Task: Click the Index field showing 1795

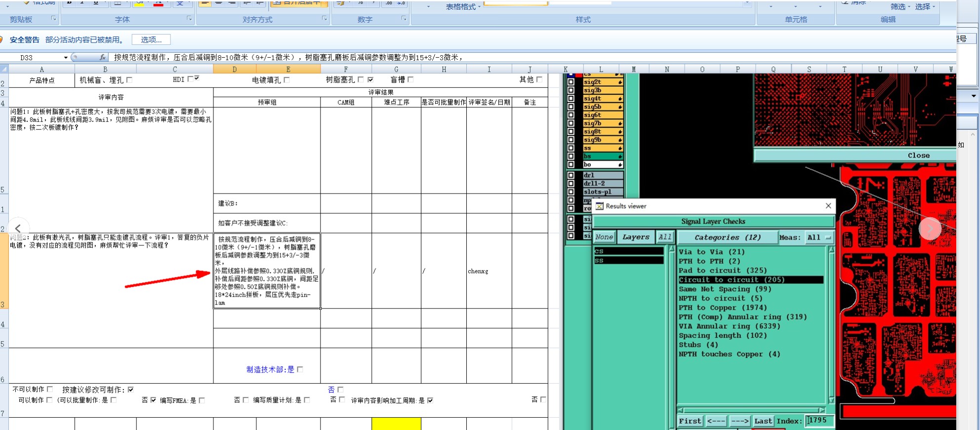Action: point(819,421)
